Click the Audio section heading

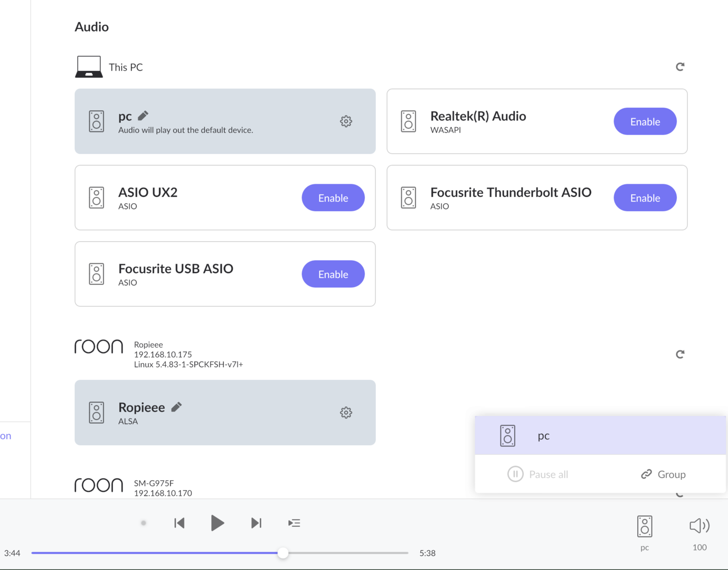pyautogui.click(x=92, y=27)
